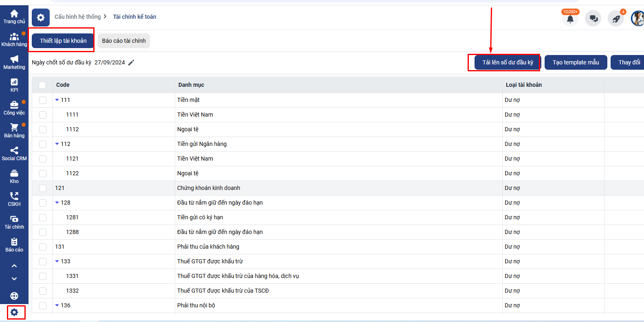Switch to Báo cáo tài chính tab
The height and width of the screenshot is (322, 644).
pyautogui.click(x=124, y=41)
